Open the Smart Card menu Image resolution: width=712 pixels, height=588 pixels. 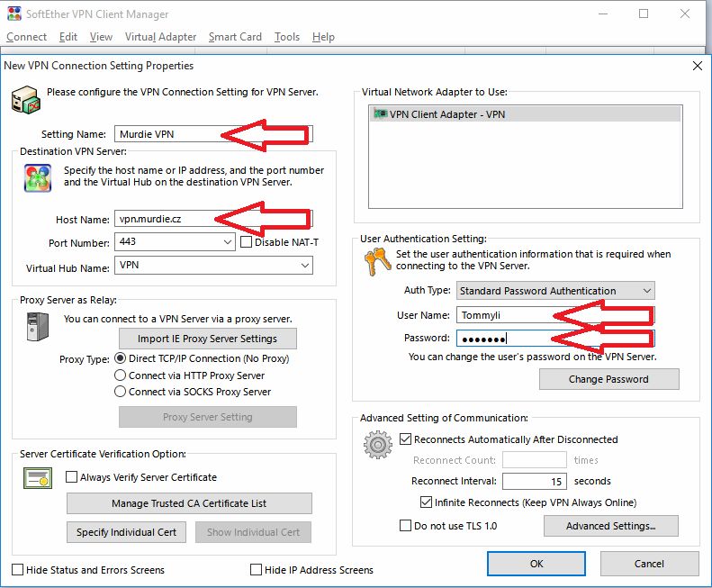[x=235, y=37]
